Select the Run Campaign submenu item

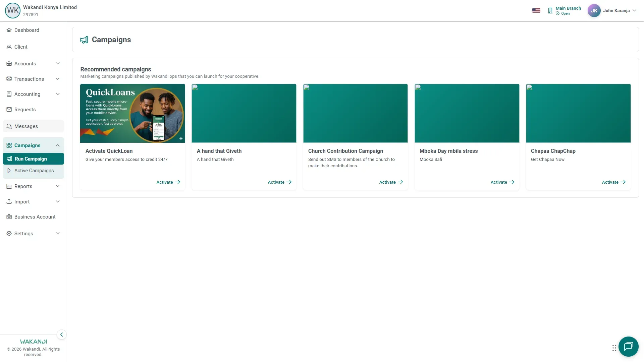[33, 159]
